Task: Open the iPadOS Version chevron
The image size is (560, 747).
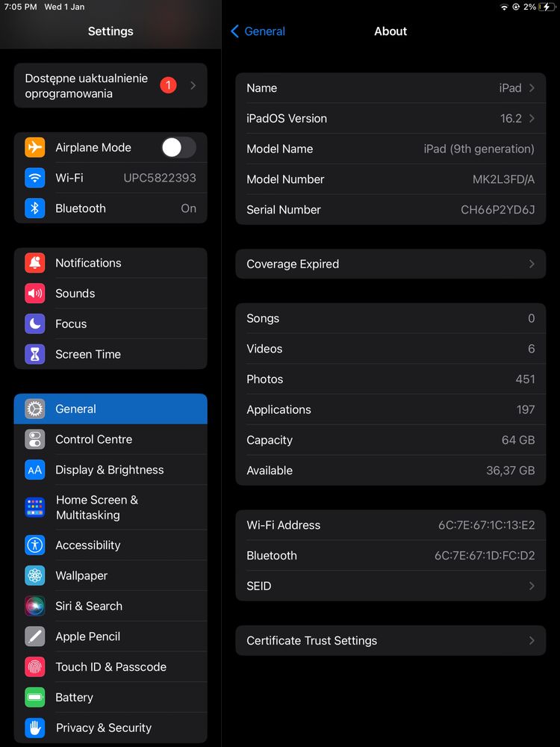Action: pyautogui.click(x=532, y=118)
